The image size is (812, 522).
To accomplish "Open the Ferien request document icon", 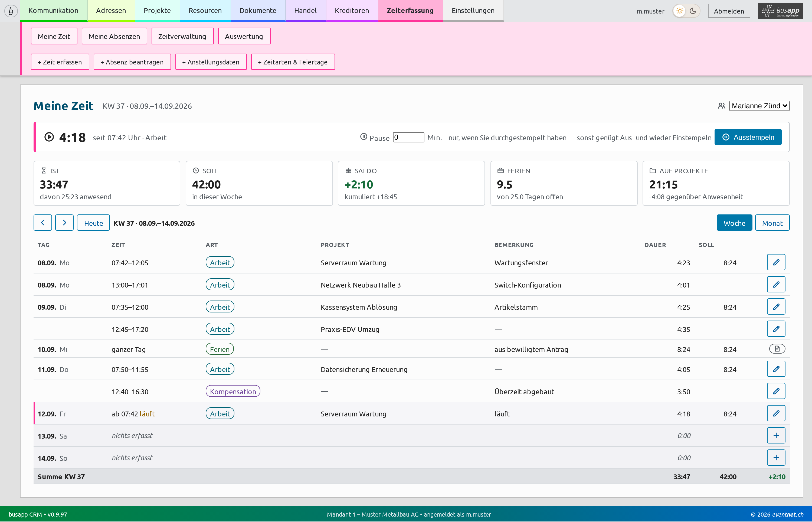I will (x=777, y=349).
